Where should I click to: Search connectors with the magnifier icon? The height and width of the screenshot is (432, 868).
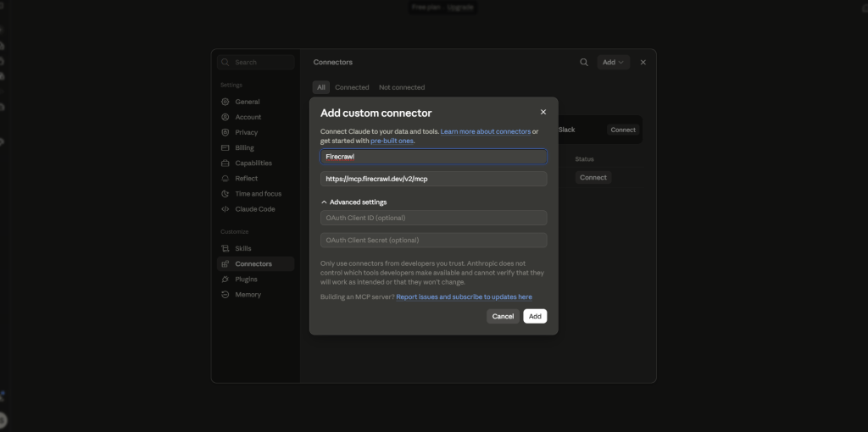pos(583,63)
